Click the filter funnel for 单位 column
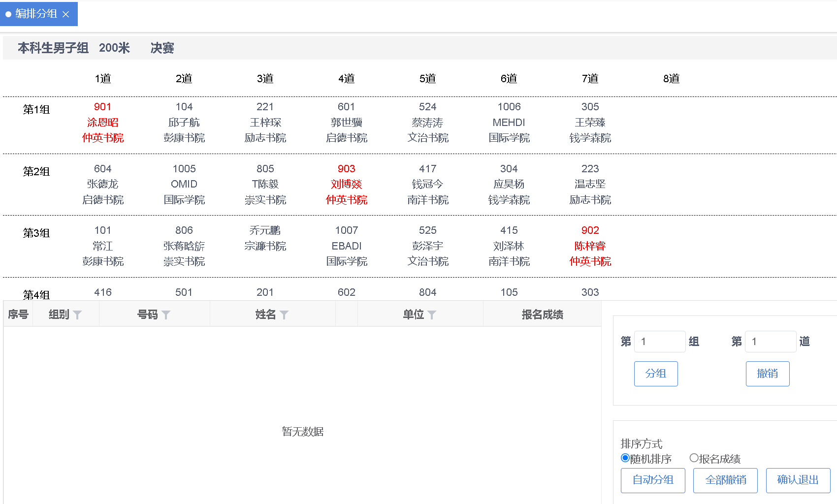This screenshot has height=504, width=837. tap(432, 315)
